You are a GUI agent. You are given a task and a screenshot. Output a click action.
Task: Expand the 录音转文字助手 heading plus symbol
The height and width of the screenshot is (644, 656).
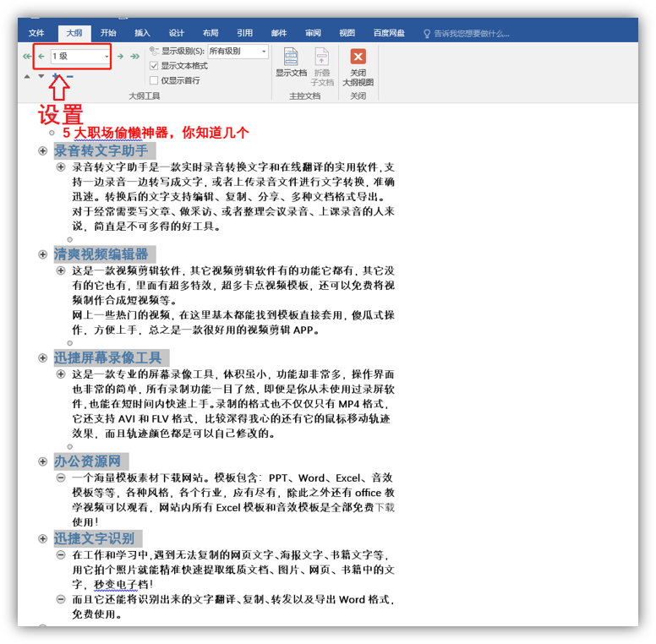[x=42, y=150]
